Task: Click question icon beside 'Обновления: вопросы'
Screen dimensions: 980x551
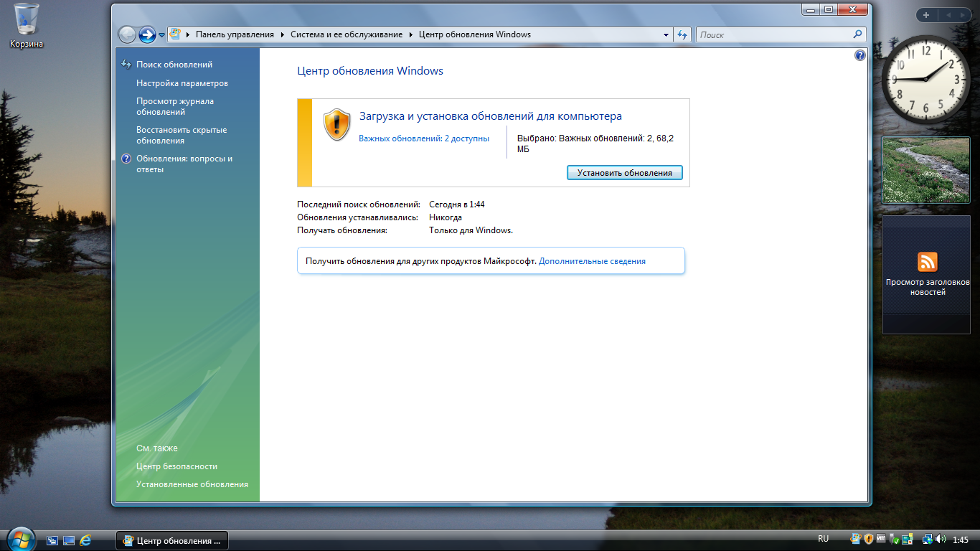Action: pos(126,159)
